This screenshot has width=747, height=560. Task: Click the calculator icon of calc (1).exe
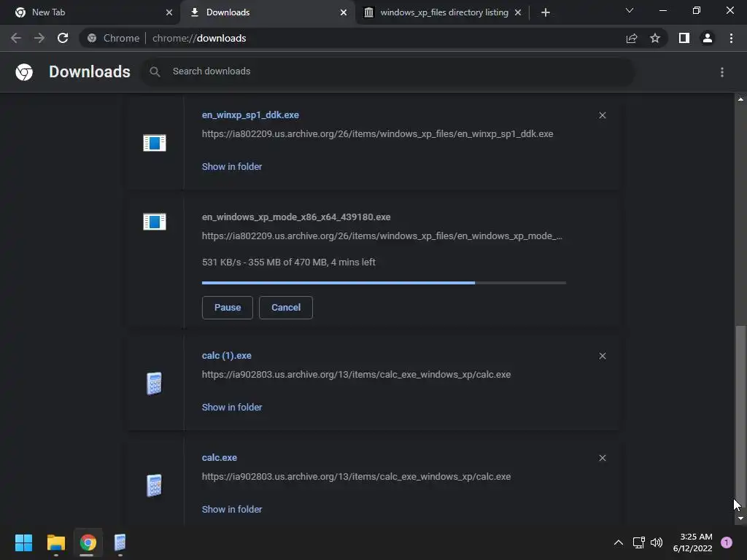154,384
